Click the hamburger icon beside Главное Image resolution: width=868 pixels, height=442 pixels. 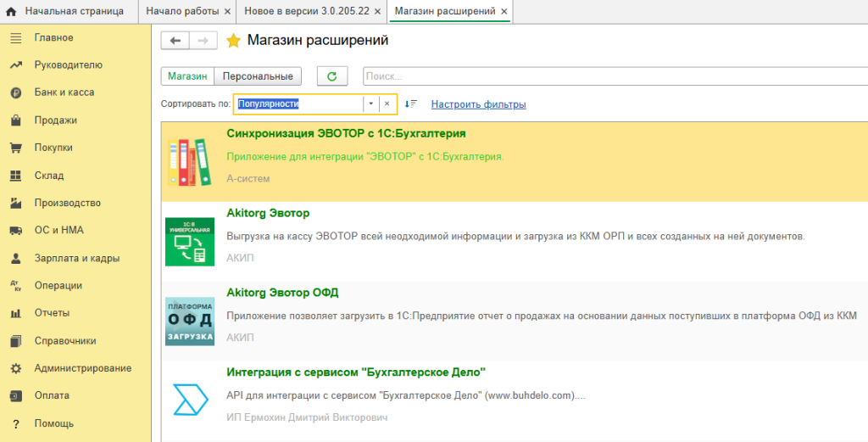point(15,38)
